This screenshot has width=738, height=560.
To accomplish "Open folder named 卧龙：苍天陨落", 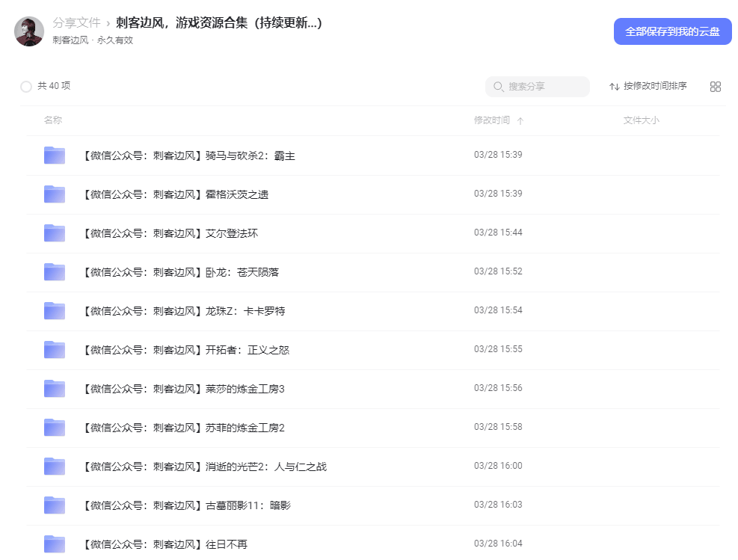I will (181, 272).
